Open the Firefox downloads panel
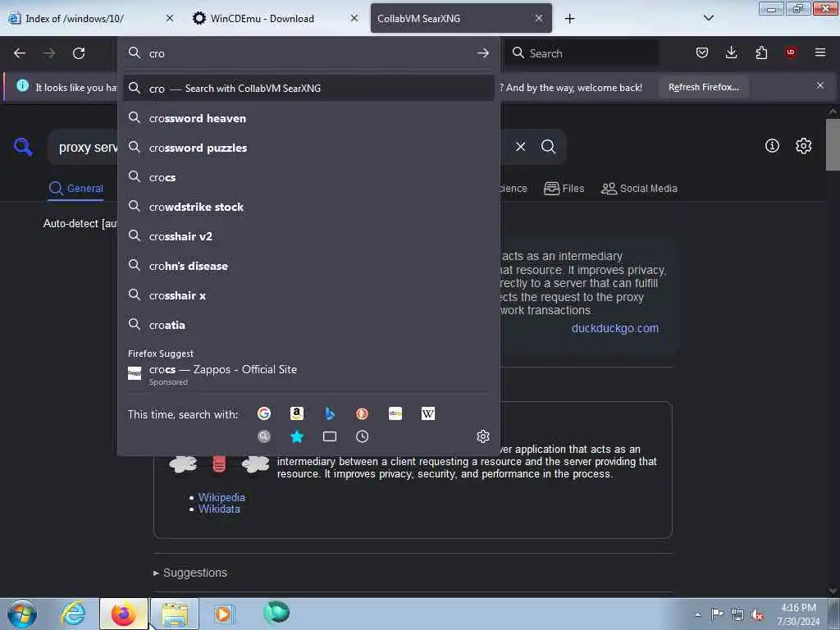Viewport: 840px width, 630px height. (731, 52)
